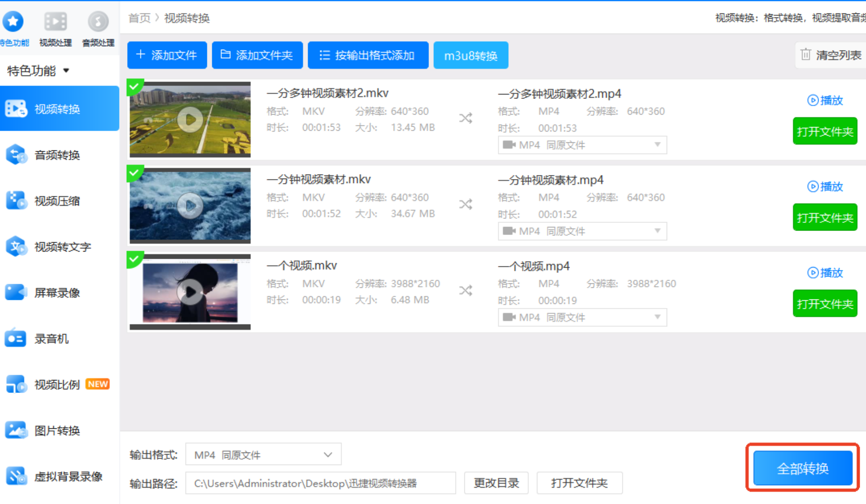Viewport: 866px width, 504px height.
Task: Click the convert arrows icon for 一分钟视频素材.mkv
Action: (466, 205)
